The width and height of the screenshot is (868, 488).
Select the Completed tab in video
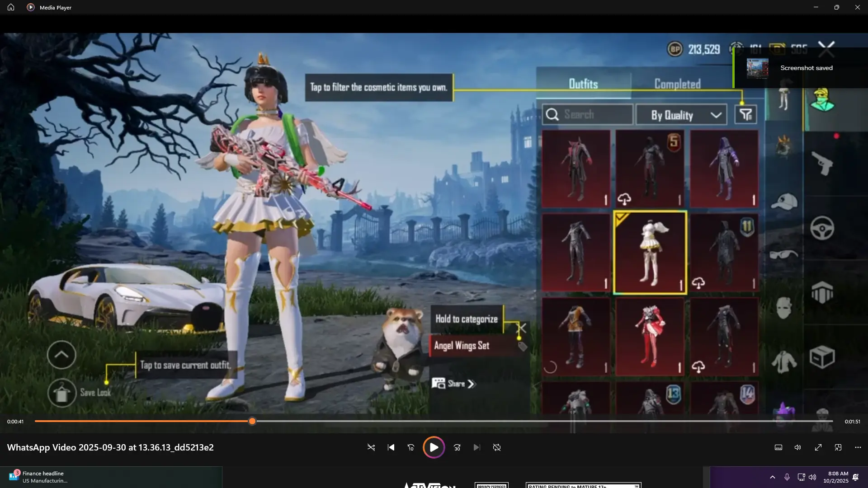pos(677,84)
